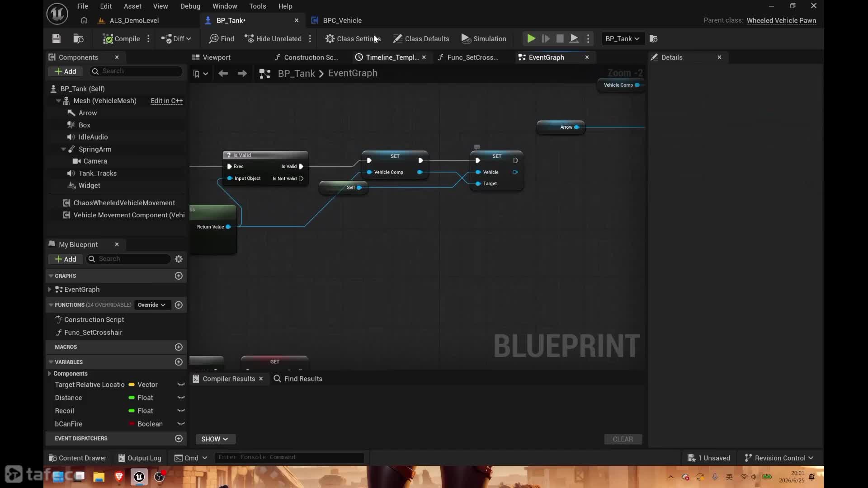Image resolution: width=868 pixels, height=488 pixels.
Task: Click the red Boolean type swatch
Action: click(132, 424)
